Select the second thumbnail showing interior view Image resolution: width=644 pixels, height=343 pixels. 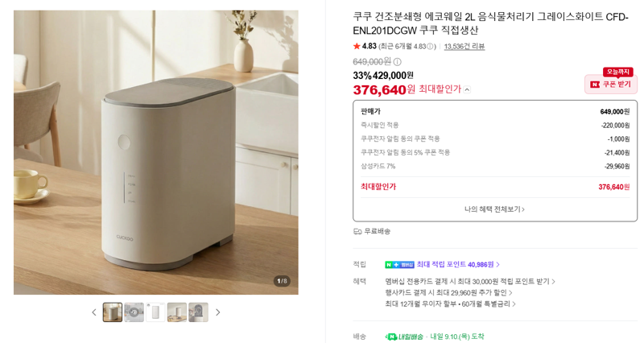(x=134, y=312)
